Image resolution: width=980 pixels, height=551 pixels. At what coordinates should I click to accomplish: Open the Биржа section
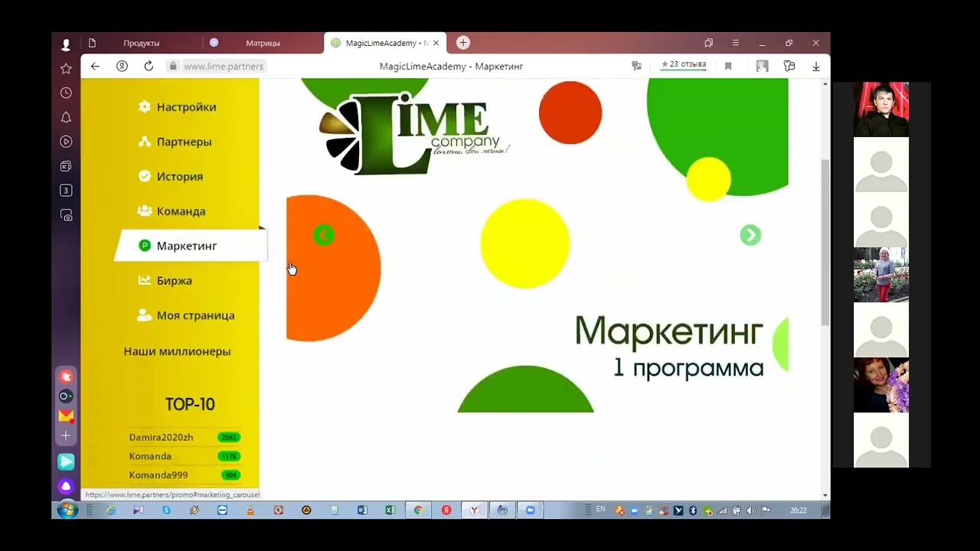click(165, 280)
